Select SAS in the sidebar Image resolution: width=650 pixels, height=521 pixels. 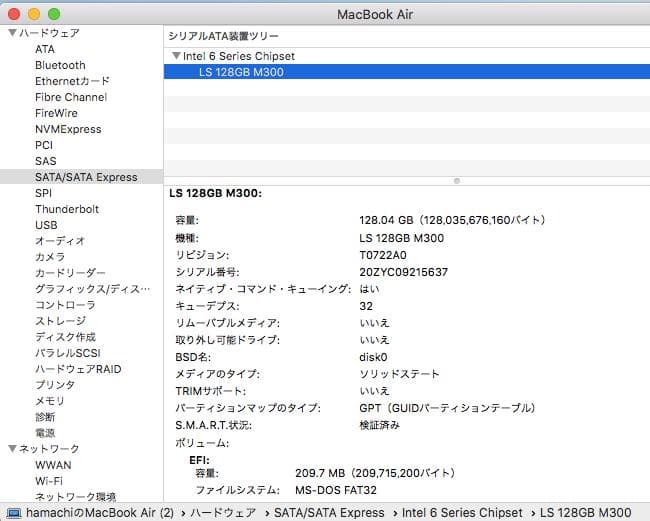point(46,161)
